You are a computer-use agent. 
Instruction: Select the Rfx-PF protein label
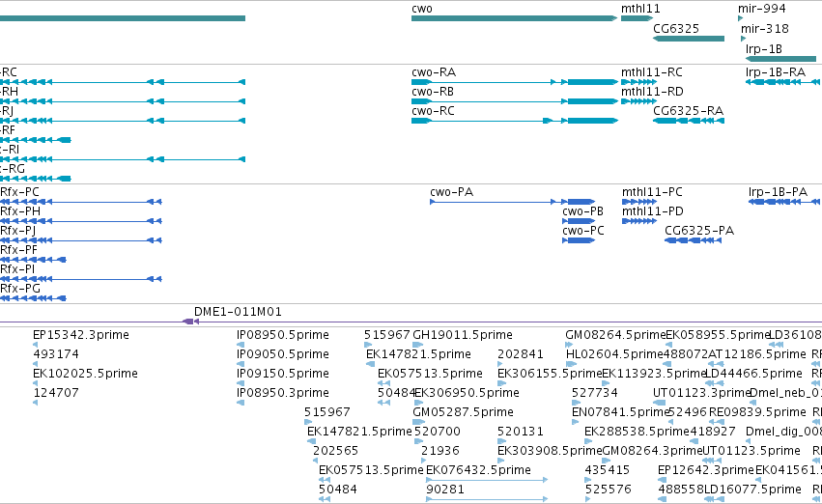pyautogui.click(x=19, y=250)
